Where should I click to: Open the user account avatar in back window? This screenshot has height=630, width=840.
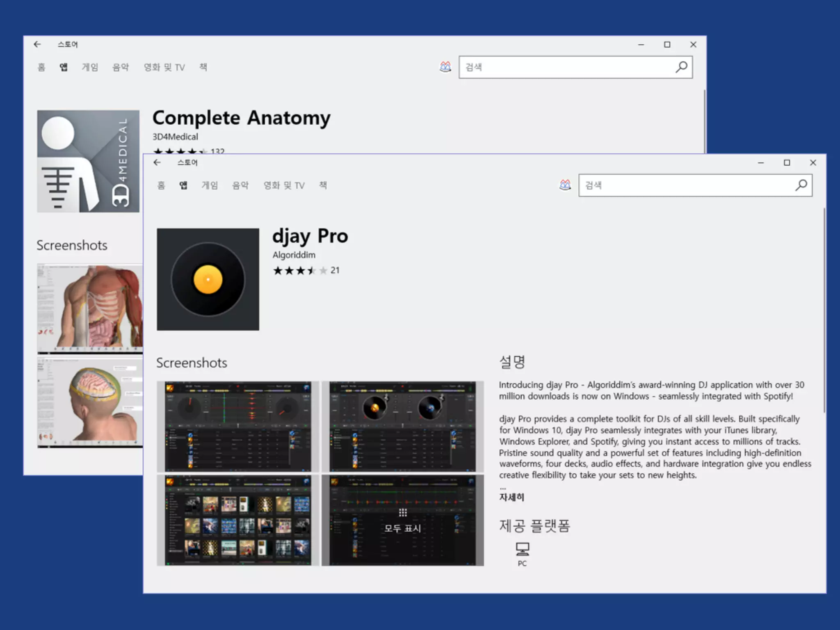pyautogui.click(x=445, y=67)
